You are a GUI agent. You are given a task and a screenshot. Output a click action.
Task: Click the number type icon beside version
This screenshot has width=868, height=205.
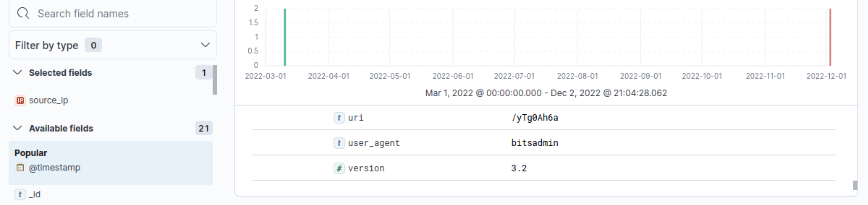(x=339, y=168)
